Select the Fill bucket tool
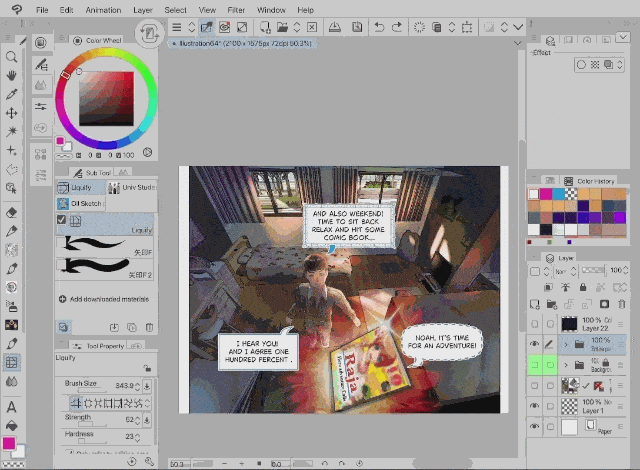Image resolution: width=640 pixels, height=470 pixels. [11, 426]
